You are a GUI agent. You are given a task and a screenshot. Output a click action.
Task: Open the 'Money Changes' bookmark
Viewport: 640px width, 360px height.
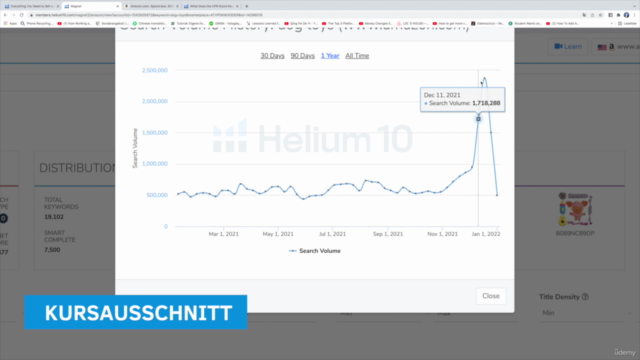[376, 24]
